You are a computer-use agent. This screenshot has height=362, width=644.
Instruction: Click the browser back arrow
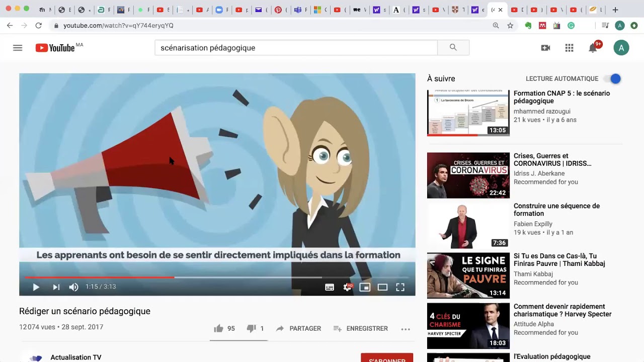[x=10, y=25]
